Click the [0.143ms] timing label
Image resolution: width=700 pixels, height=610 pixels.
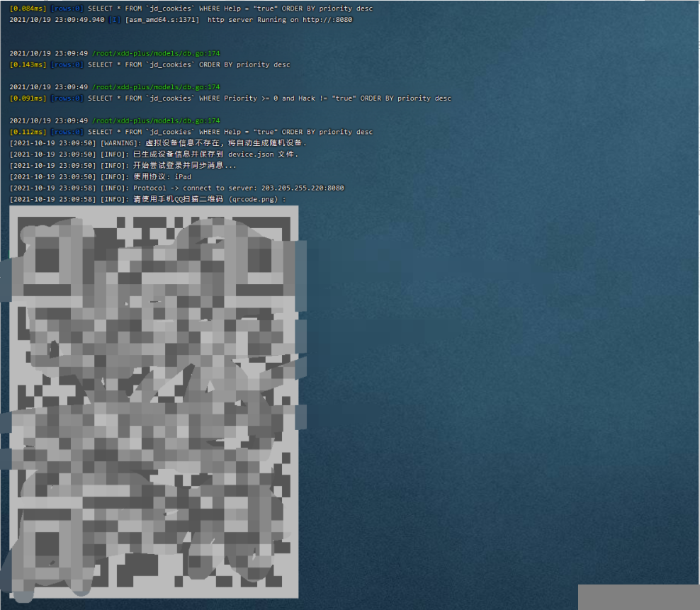[28, 64]
